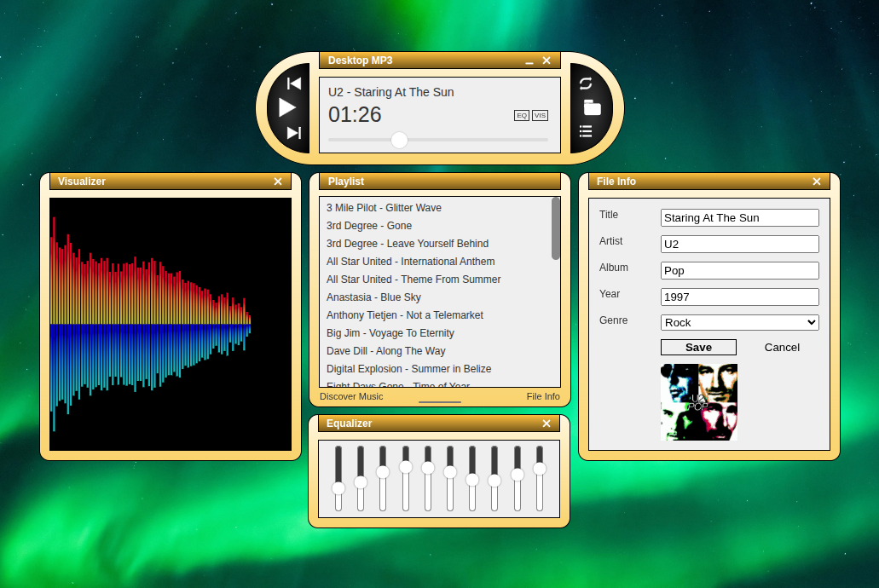Click File Info in the playlist footer
This screenshot has width=879, height=588.
(543, 396)
